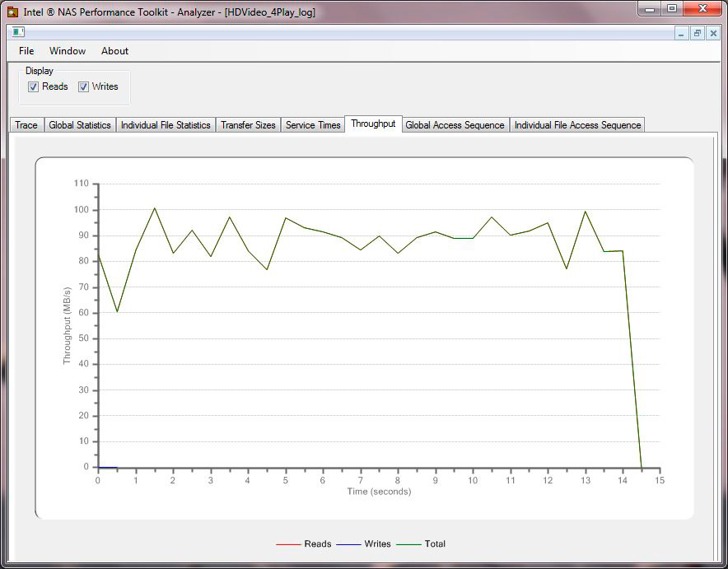Click the 7 label on the time axis
728x569 pixels.
(x=360, y=480)
